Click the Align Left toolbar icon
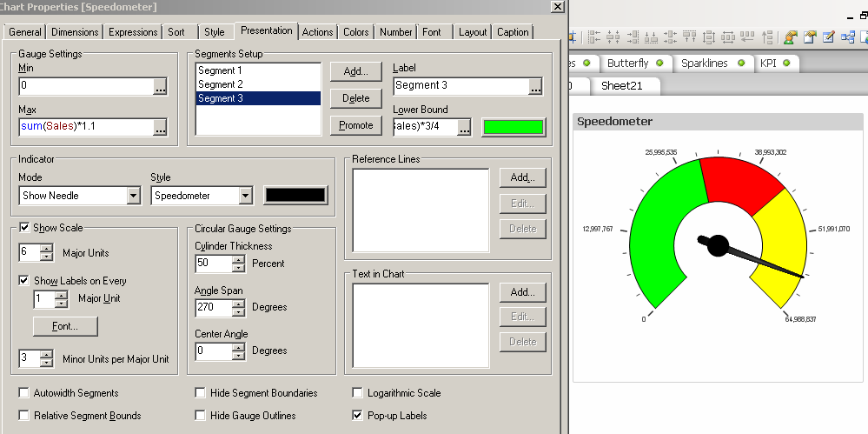Screen dimensions: 868x434 (x=594, y=37)
